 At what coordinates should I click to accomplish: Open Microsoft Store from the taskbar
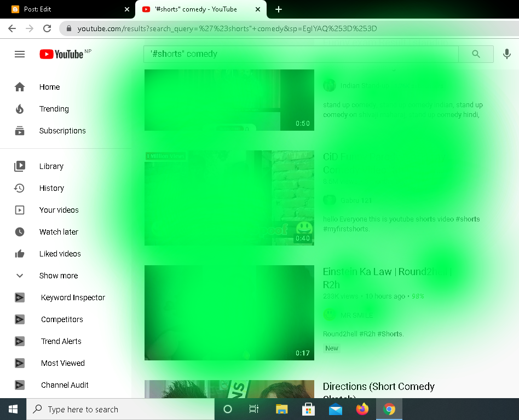click(x=308, y=409)
